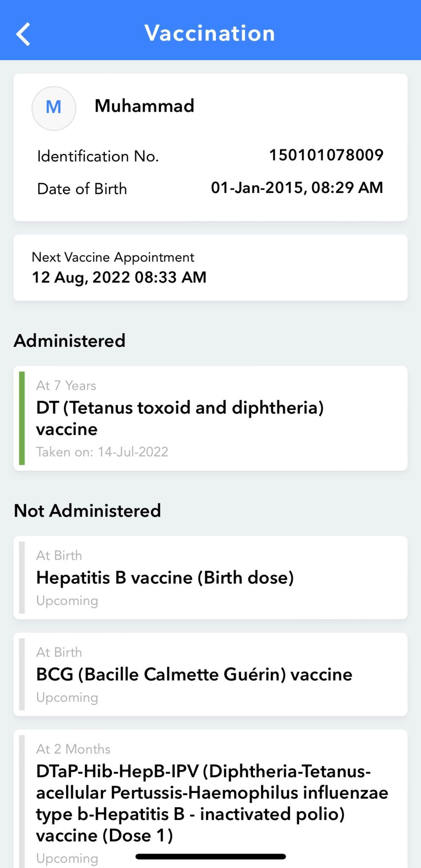
Task: Tap the patient name Muhammad
Action: 144,106
